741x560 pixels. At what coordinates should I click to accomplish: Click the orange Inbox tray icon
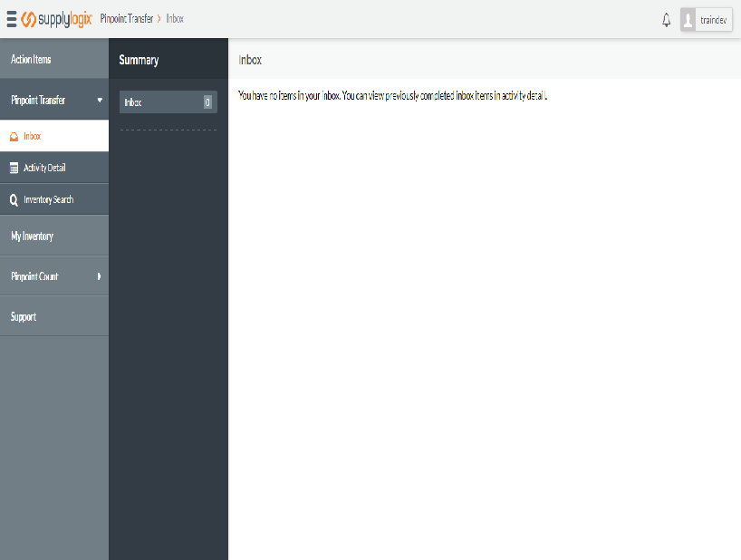[14, 137]
